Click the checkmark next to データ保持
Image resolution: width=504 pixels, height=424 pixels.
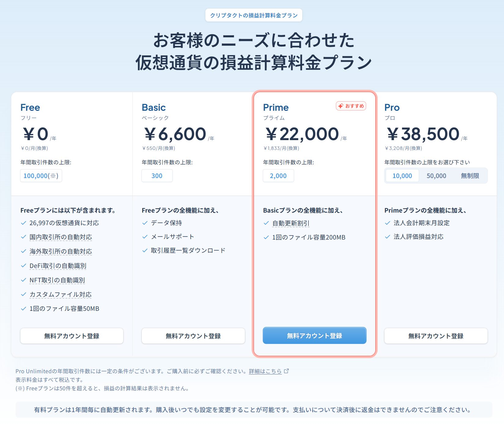click(x=145, y=223)
